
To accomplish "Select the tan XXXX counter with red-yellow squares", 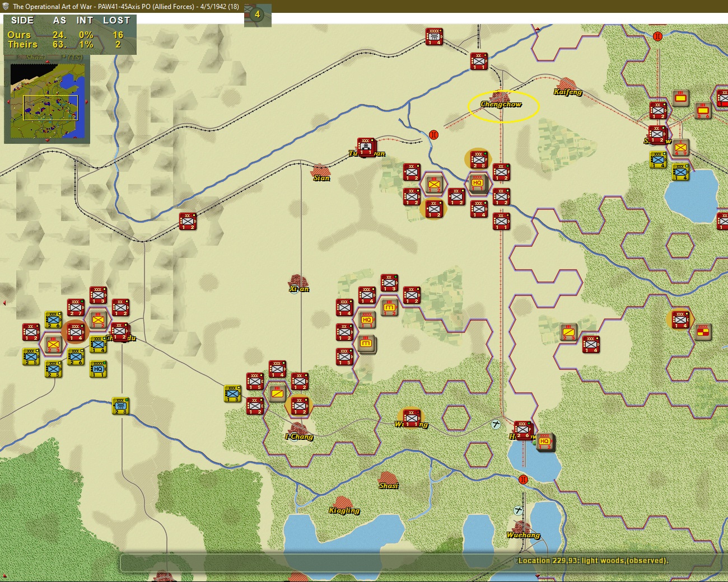I will click(x=703, y=332).
